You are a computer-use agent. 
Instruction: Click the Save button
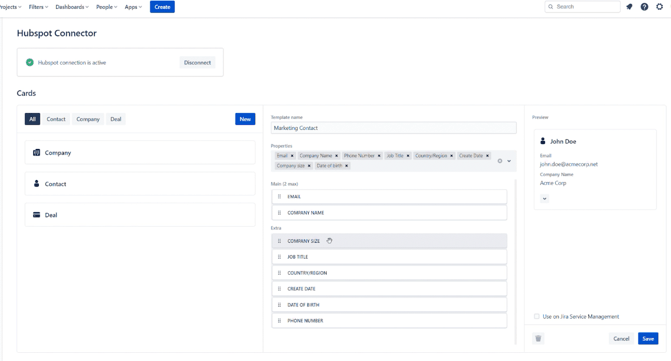[x=648, y=339]
